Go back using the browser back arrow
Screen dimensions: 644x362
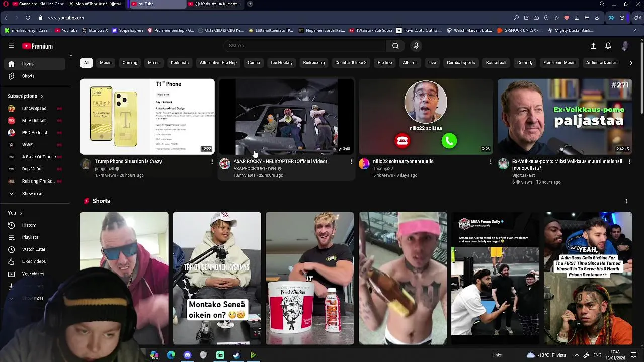pyautogui.click(x=6, y=18)
